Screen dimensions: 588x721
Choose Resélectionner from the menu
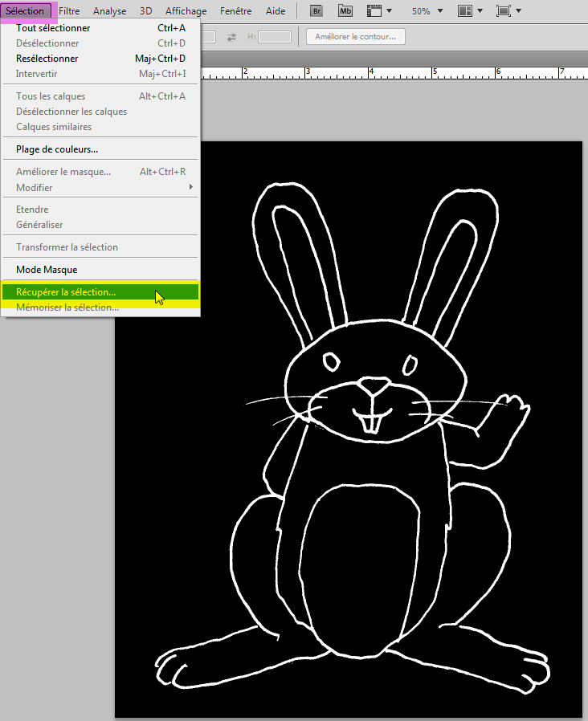(x=47, y=59)
